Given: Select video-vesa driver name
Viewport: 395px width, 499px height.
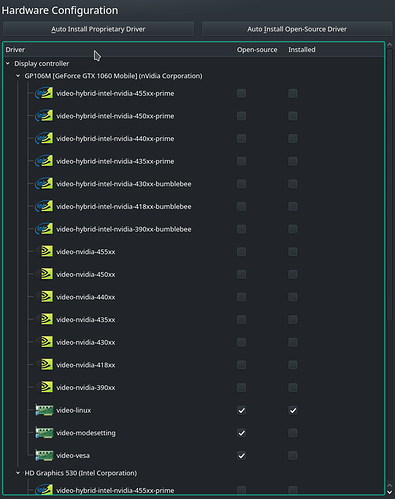Looking at the screenshot, I should 73,456.
